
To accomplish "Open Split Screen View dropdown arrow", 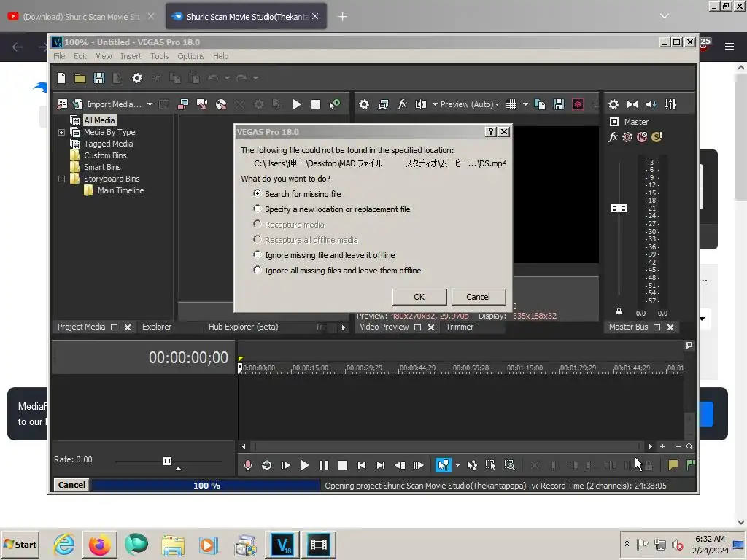I will (435, 104).
